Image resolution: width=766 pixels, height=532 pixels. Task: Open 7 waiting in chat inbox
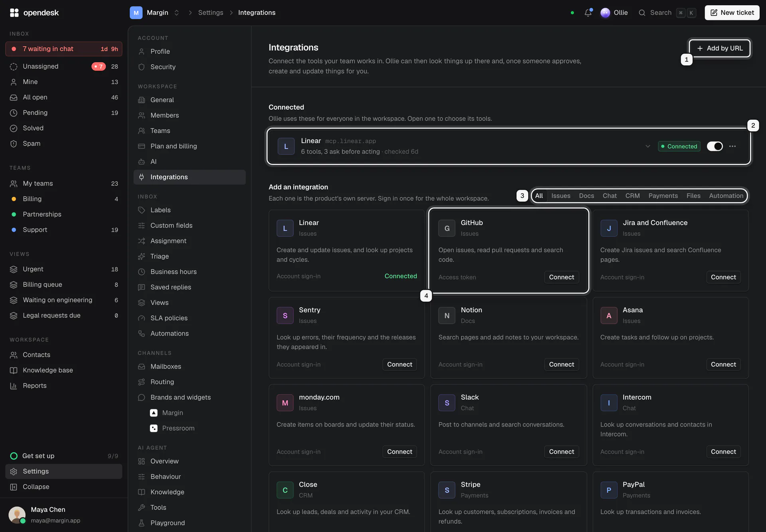coord(64,49)
